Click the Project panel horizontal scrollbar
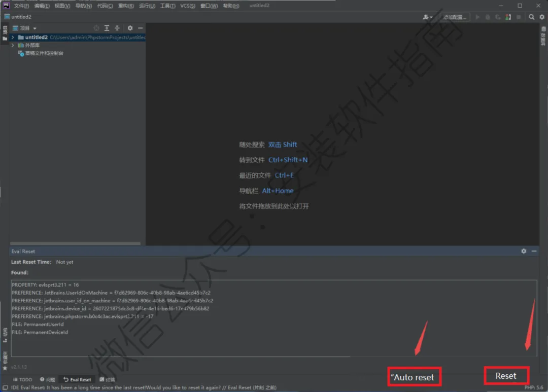 tap(75, 243)
